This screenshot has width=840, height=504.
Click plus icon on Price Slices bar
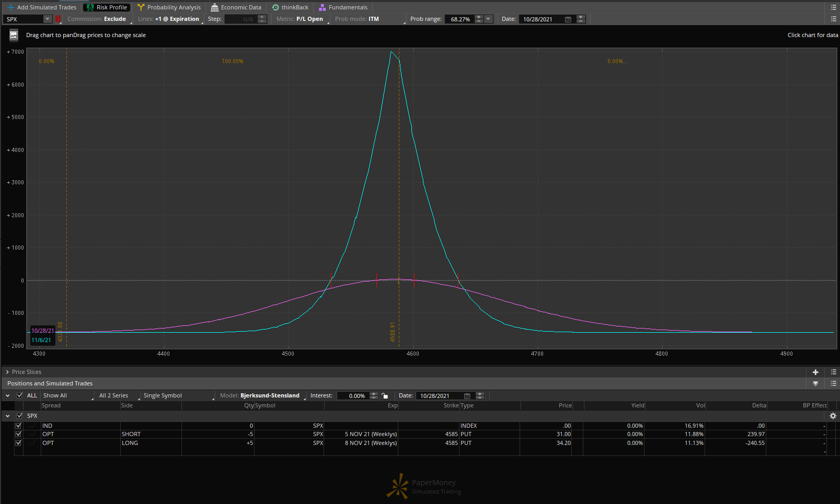coord(815,372)
